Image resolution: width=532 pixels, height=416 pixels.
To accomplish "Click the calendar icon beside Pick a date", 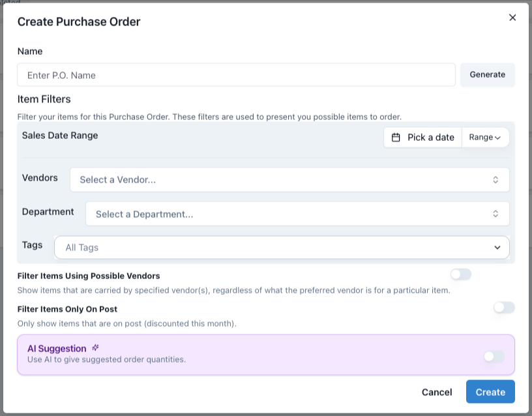I will [x=396, y=138].
